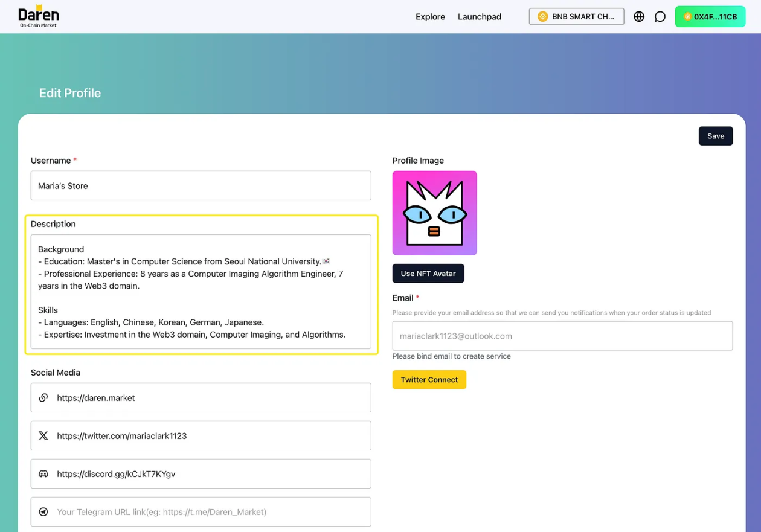Click the profile image cat avatar
The width and height of the screenshot is (761, 532).
435,213
